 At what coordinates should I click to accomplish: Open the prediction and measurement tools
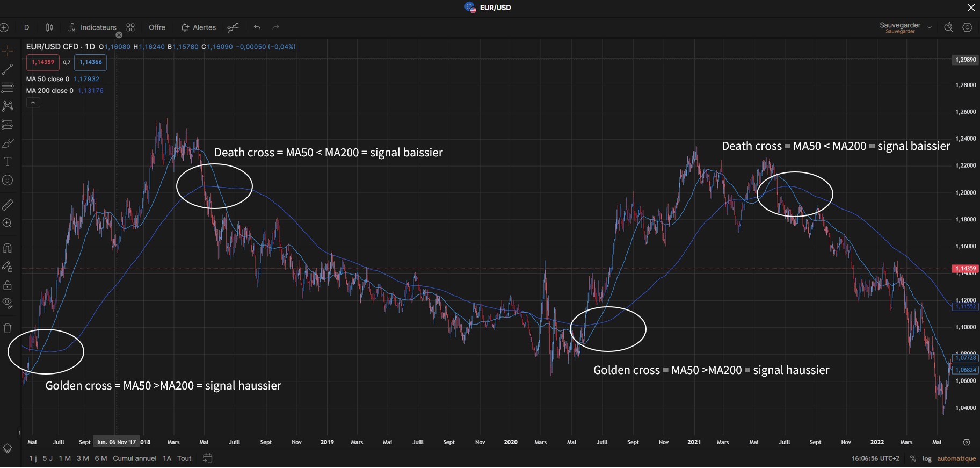click(x=8, y=125)
